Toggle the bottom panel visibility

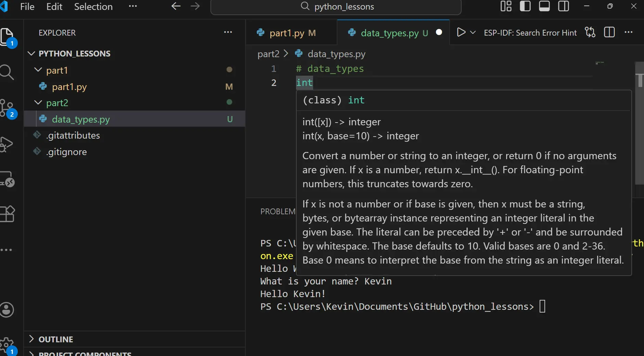(544, 6)
